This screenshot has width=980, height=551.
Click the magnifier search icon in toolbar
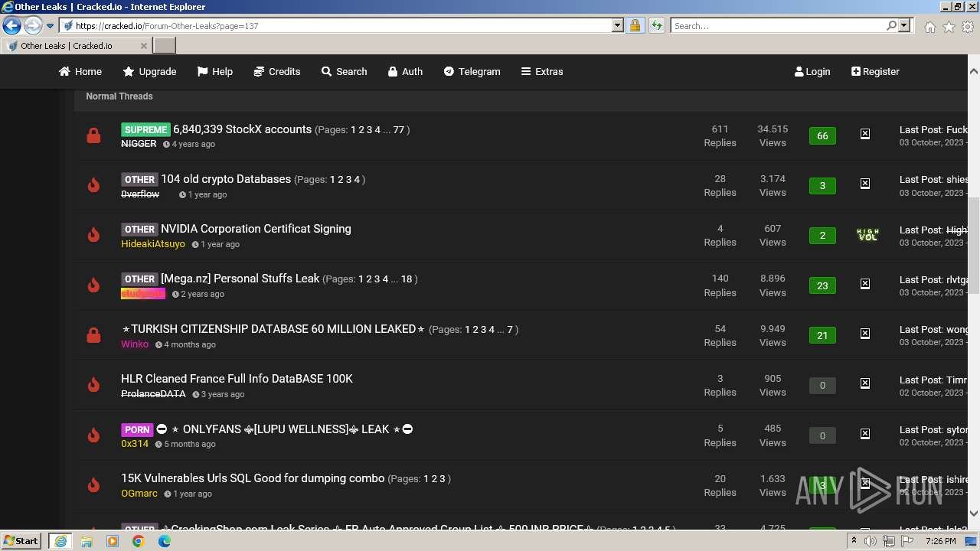(x=891, y=26)
